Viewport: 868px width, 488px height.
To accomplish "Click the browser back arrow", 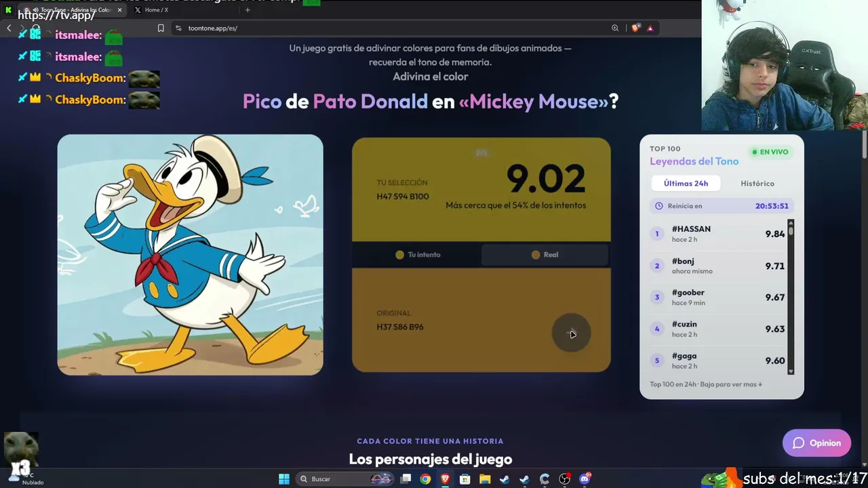I will [x=9, y=28].
